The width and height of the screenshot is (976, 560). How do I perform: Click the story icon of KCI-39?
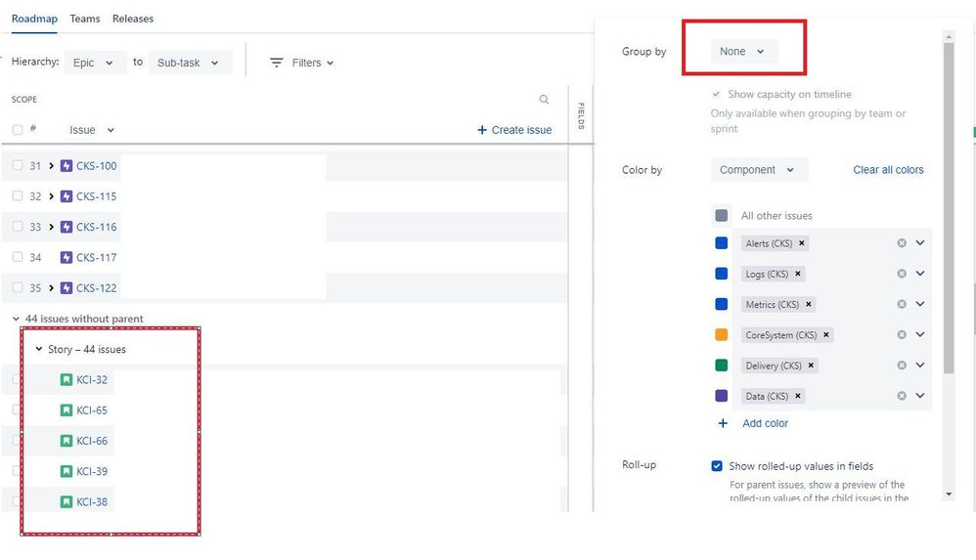point(67,471)
